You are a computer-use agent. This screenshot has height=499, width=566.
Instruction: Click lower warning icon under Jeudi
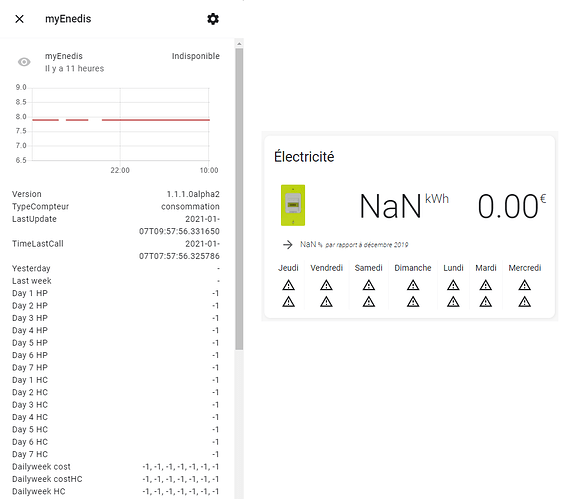point(288,301)
